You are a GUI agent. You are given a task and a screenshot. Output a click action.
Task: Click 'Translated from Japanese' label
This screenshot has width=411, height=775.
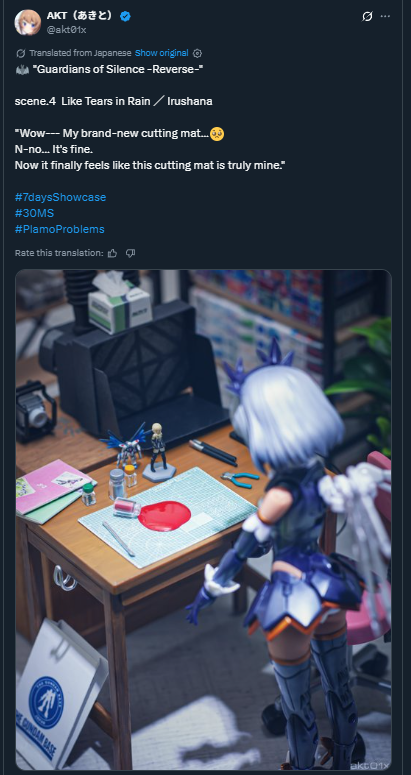click(x=80, y=53)
